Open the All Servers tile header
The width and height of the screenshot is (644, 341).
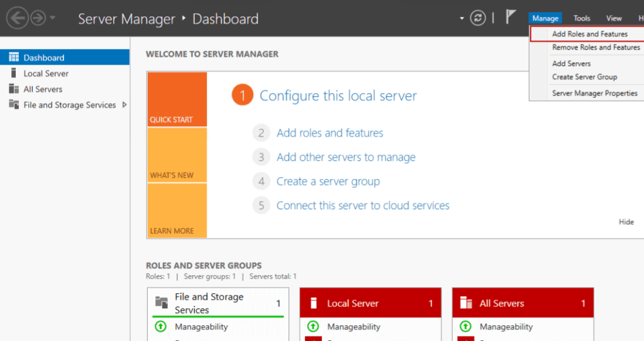point(523,303)
